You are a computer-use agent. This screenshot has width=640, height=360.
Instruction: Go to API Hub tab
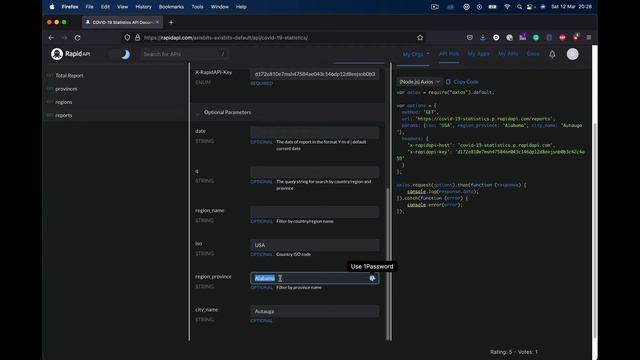coord(449,54)
